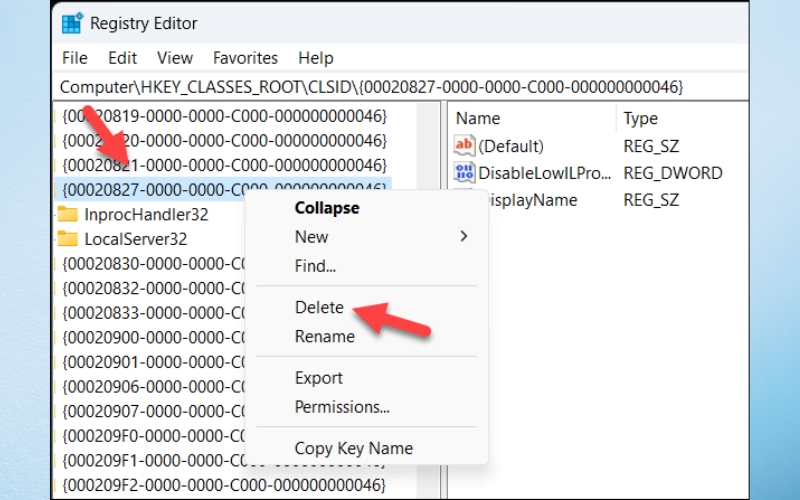Select the isplayName value entry
The height and width of the screenshot is (500, 800).
(x=533, y=200)
